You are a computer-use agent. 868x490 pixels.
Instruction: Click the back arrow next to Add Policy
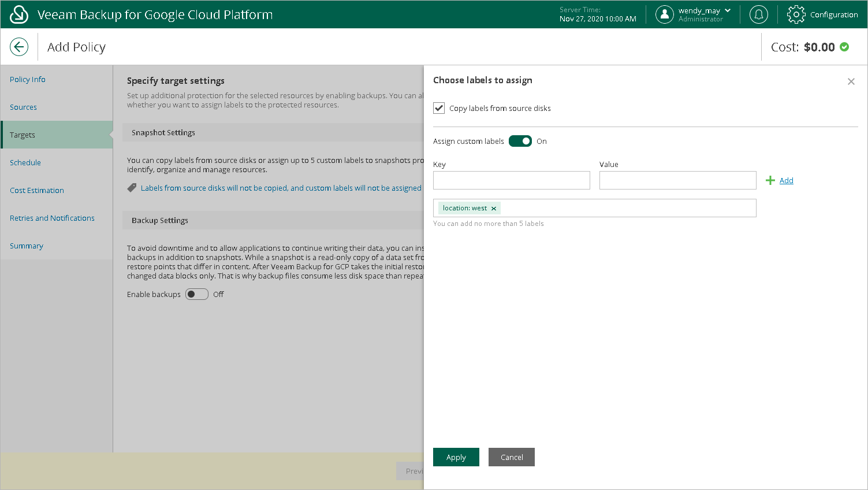coord(19,47)
